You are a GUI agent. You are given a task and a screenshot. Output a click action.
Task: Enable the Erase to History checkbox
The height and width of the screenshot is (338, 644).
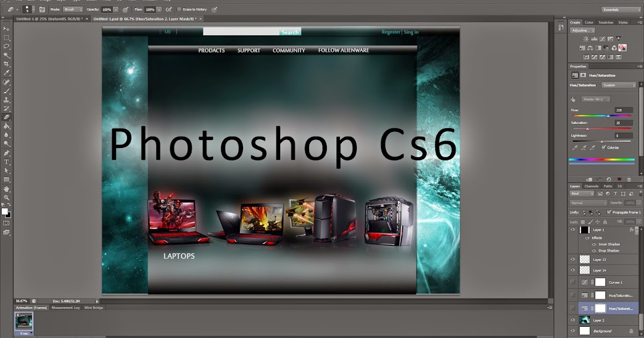point(179,10)
